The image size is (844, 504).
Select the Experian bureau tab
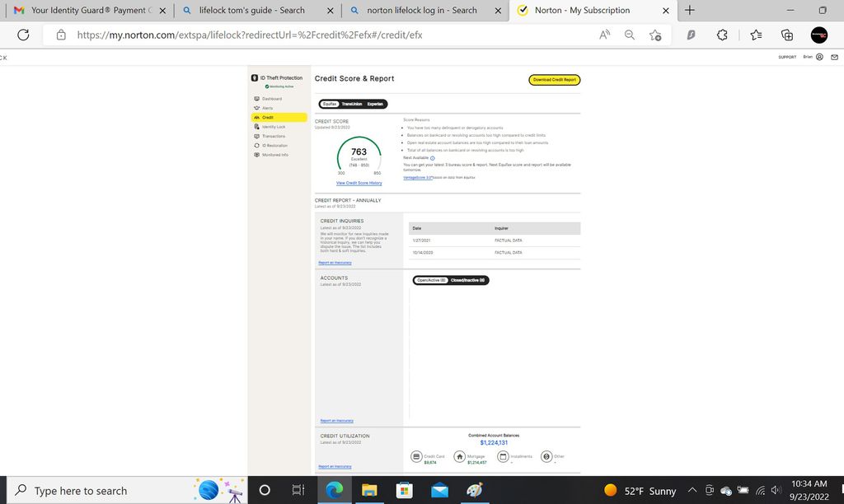pyautogui.click(x=375, y=104)
